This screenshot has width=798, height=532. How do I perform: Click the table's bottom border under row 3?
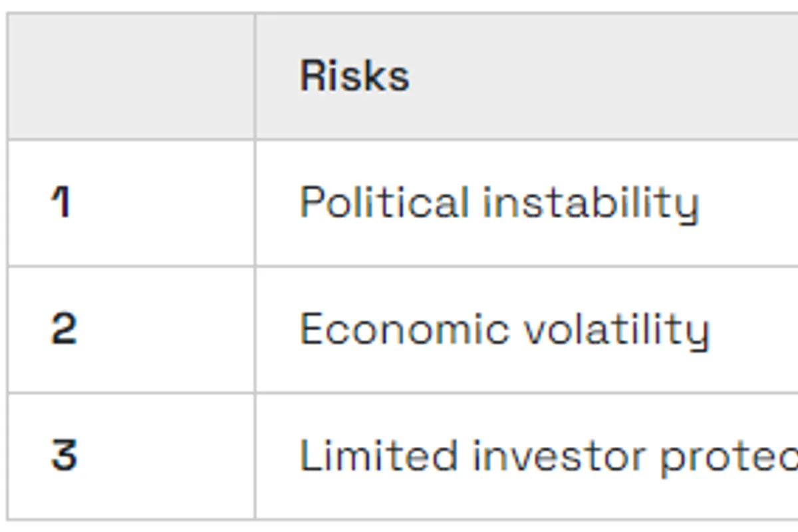tap(525, 519)
